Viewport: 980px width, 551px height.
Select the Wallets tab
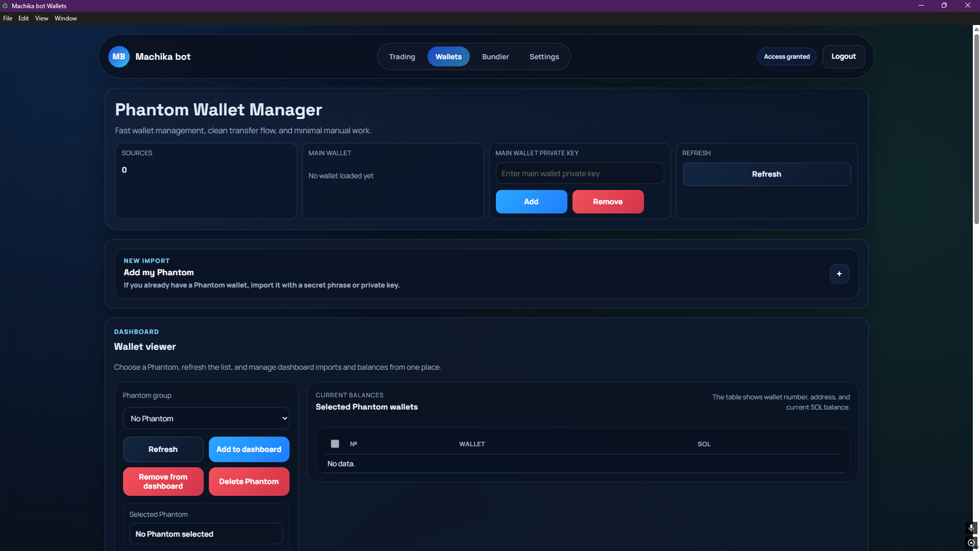coord(448,57)
